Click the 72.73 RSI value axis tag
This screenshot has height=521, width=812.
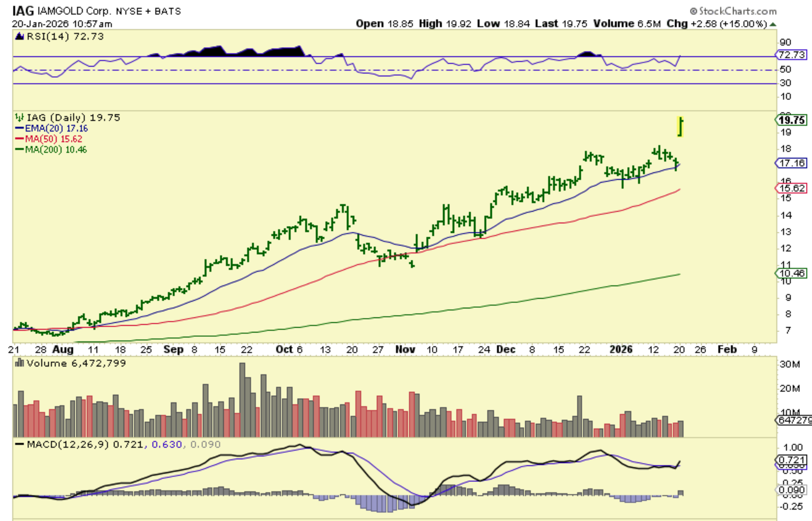coord(791,55)
